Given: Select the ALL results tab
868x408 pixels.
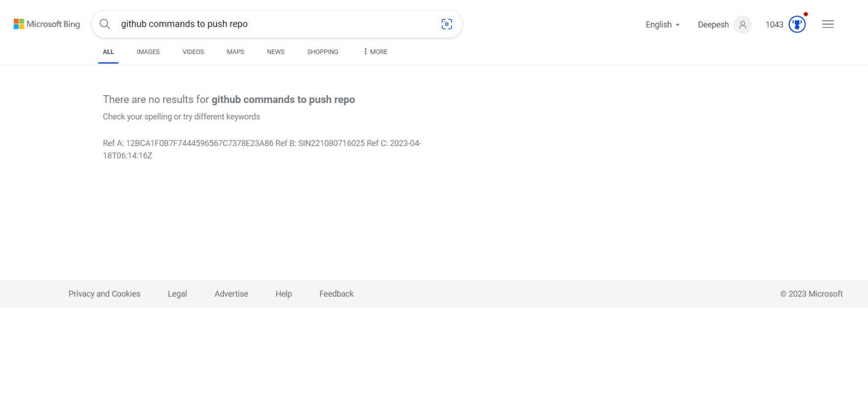Looking at the screenshot, I should (x=108, y=51).
